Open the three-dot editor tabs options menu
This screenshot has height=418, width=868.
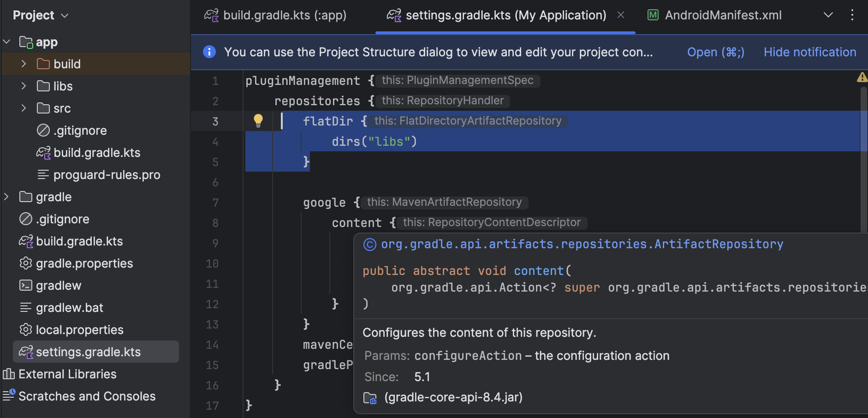[x=852, y=15]
